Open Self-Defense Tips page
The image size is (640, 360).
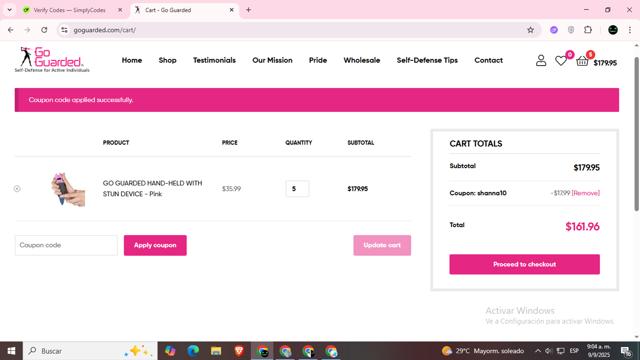(427, 60)
